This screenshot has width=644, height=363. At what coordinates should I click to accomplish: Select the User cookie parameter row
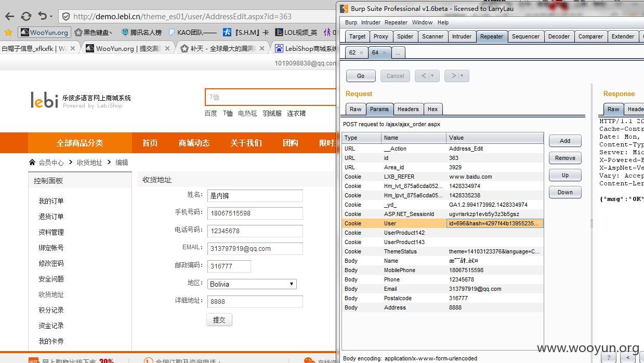(443, 223)
